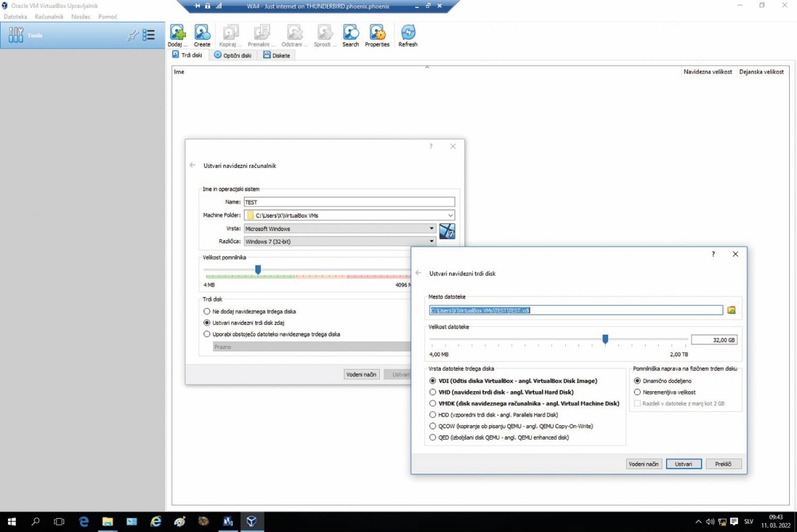Image resolution: width=797 pixels, height=532 pixels.
Task: Launch Microsoft Edge from the taskbar
Action: pyautogui.click(x=84, y=522)
